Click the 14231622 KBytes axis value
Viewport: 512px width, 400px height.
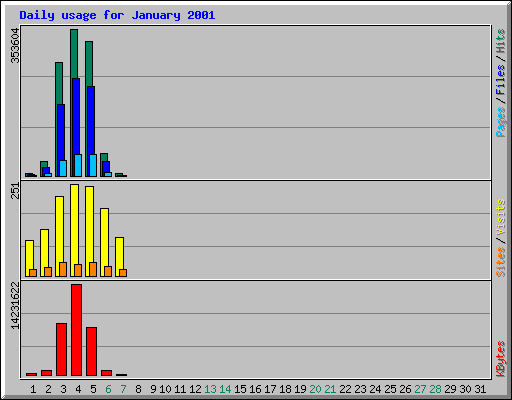(15, 305)
